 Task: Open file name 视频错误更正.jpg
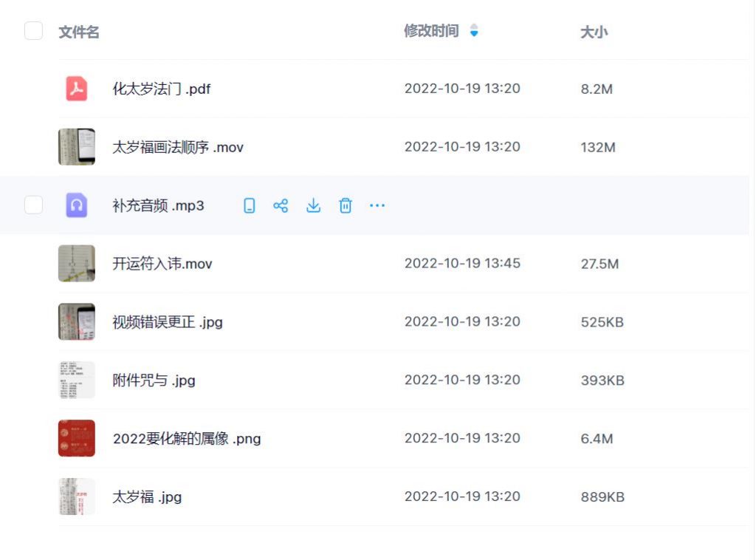(x=168, y=322)
